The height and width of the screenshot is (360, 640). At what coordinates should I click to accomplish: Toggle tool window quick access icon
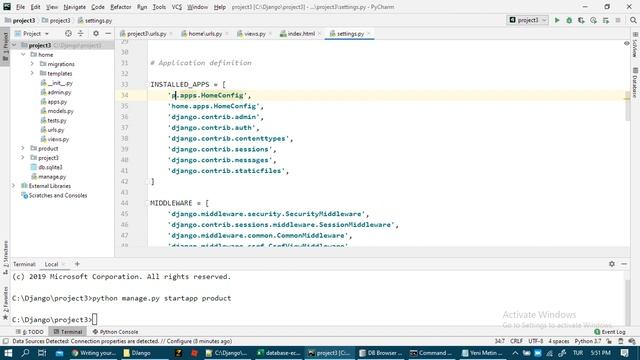click(5, 341)
